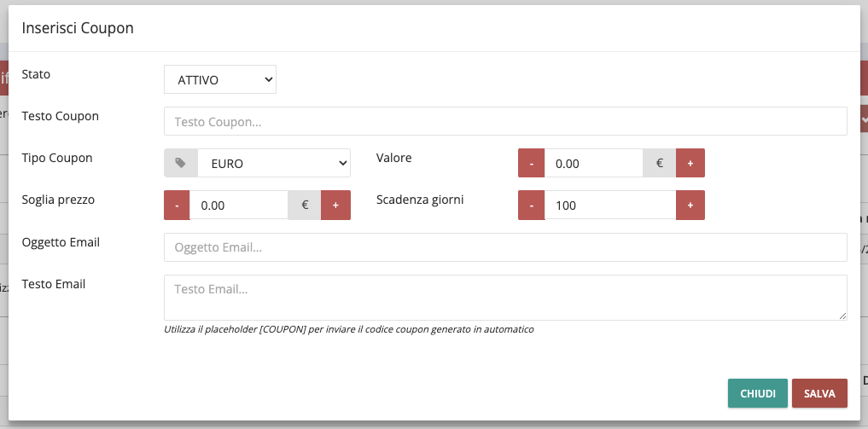This screenshot has height=429, width=868.
Task: Increase Valore with the plus button
Action: coord(690,163)
